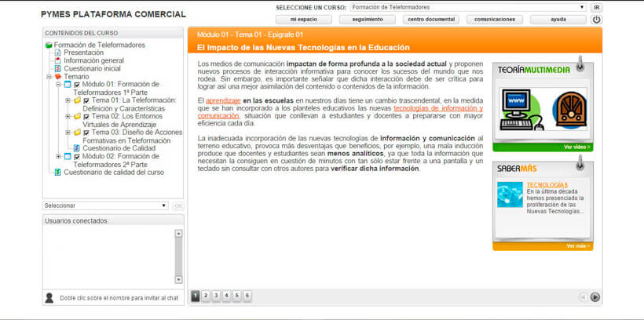Select Información general in the course tree
This screenshot has height=320, width=644.
coord(93,60)
